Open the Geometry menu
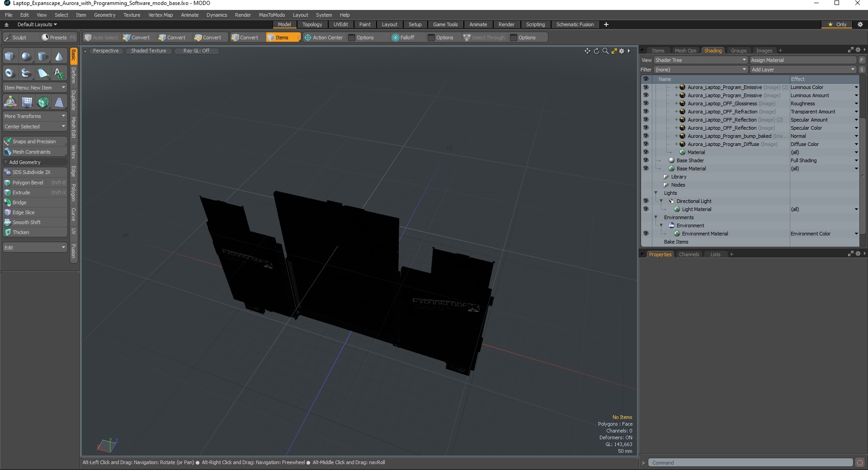 pyautogui.click(x=104, y=15)
